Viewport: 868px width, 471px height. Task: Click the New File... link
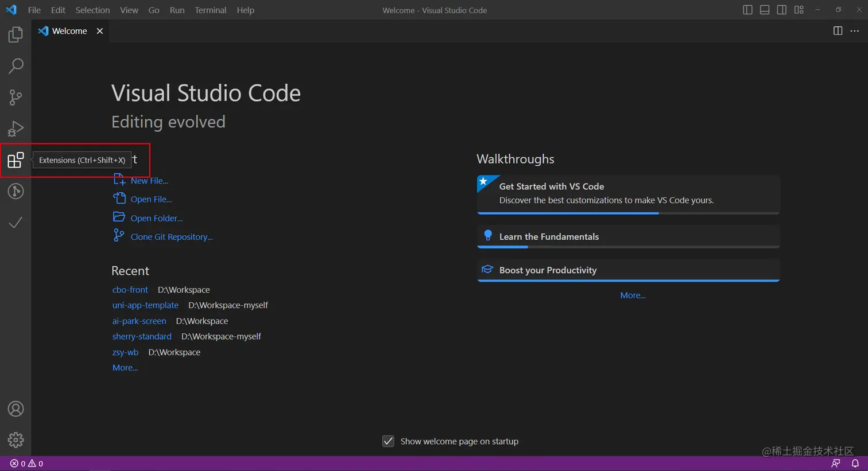click(x=149, y=181)
